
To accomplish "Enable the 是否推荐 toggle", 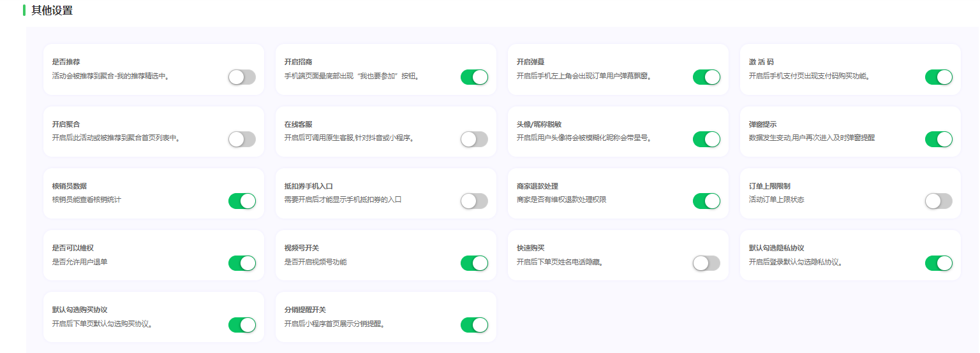I will (242, 78).
